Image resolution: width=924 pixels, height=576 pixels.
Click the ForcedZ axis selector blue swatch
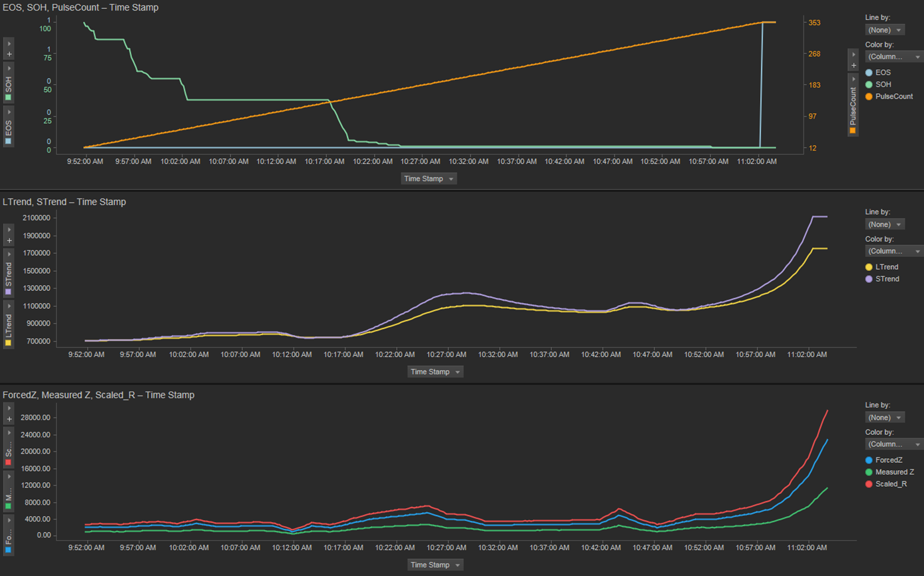9,550
